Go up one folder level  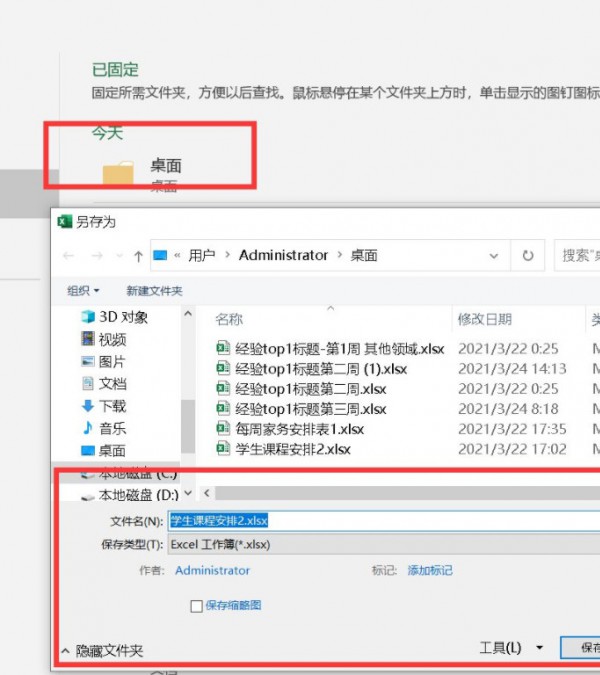(x=138, y=256)
